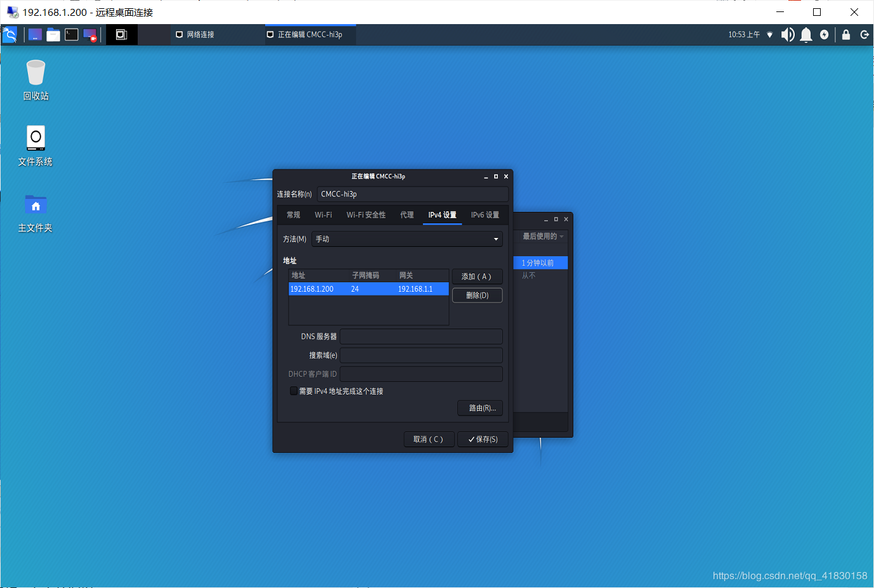874x588 pixels.
Task: Launch the terminal emulator from the top panel
Action: 72,34
